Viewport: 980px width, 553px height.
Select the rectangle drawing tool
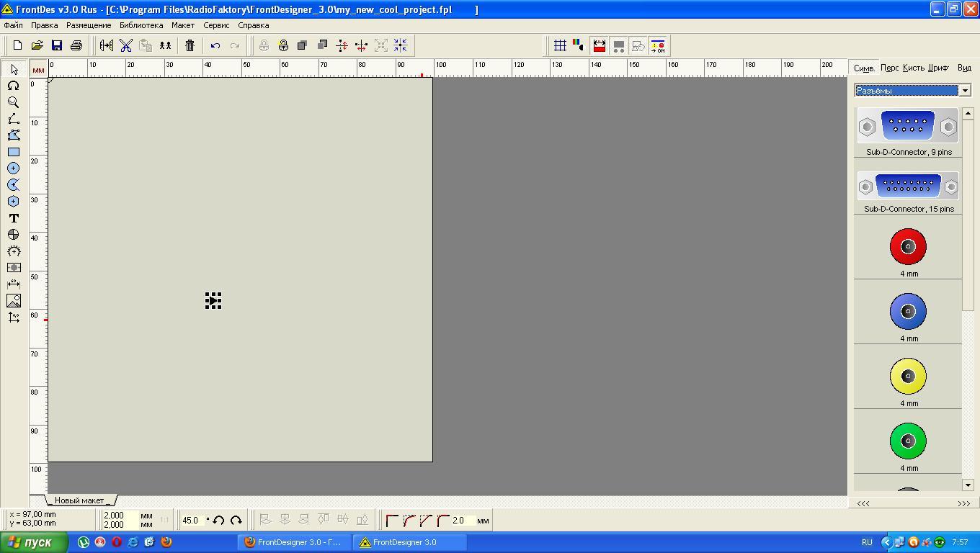(14, 152)
